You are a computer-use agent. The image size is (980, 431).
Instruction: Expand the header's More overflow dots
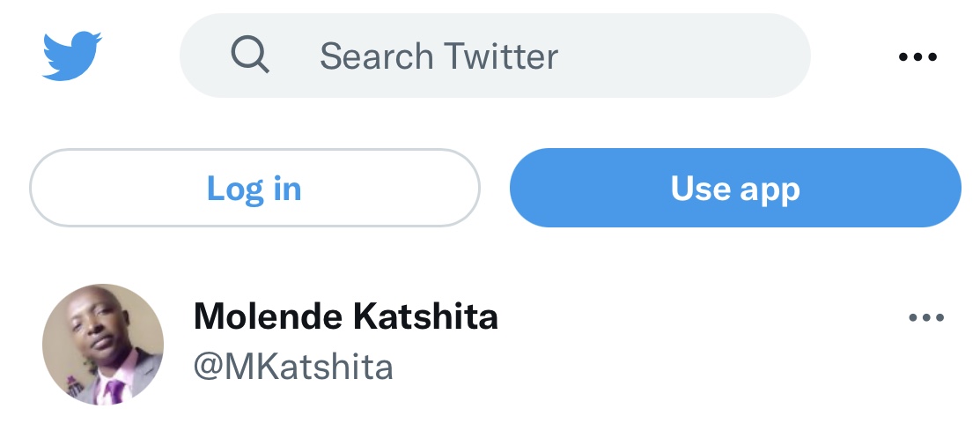click(x=917, y=57)
